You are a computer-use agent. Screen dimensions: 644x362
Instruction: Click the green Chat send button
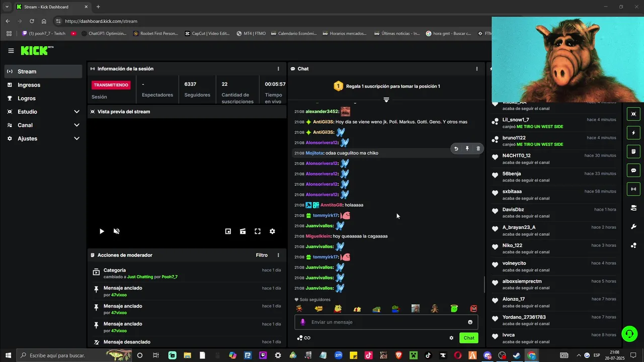469,338
